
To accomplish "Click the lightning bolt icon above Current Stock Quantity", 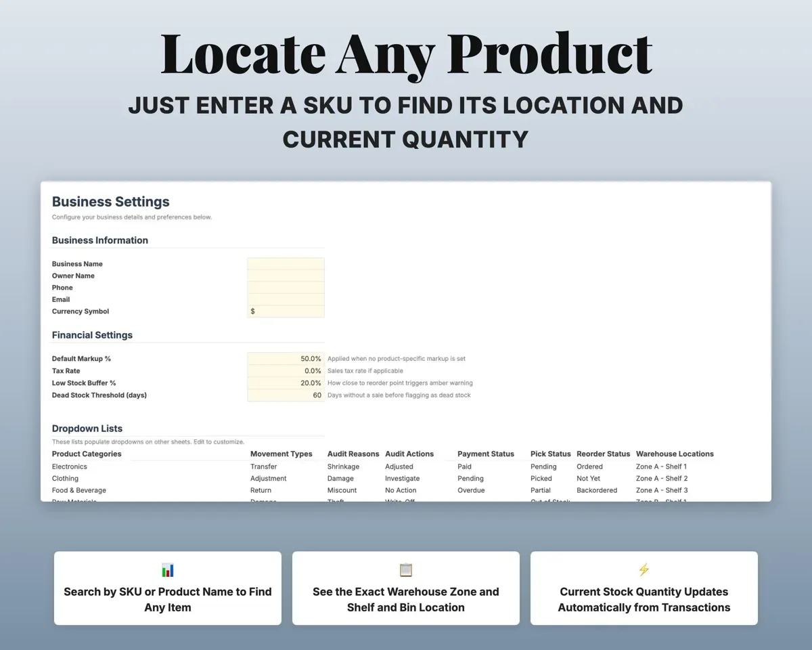I will click(x=644, y=570).
